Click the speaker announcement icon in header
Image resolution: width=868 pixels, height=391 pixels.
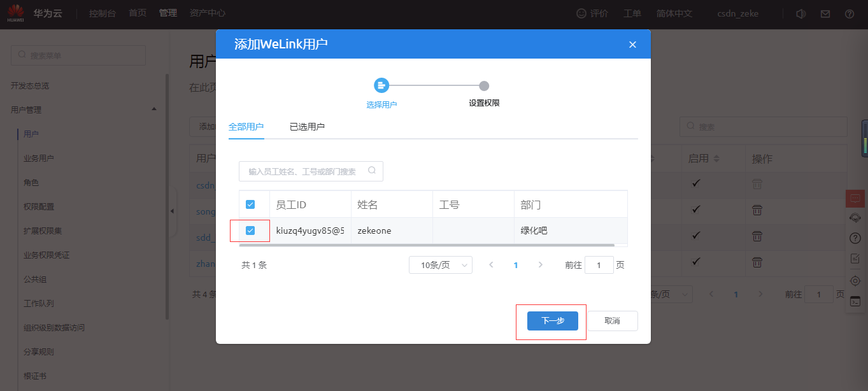point(801,13)
